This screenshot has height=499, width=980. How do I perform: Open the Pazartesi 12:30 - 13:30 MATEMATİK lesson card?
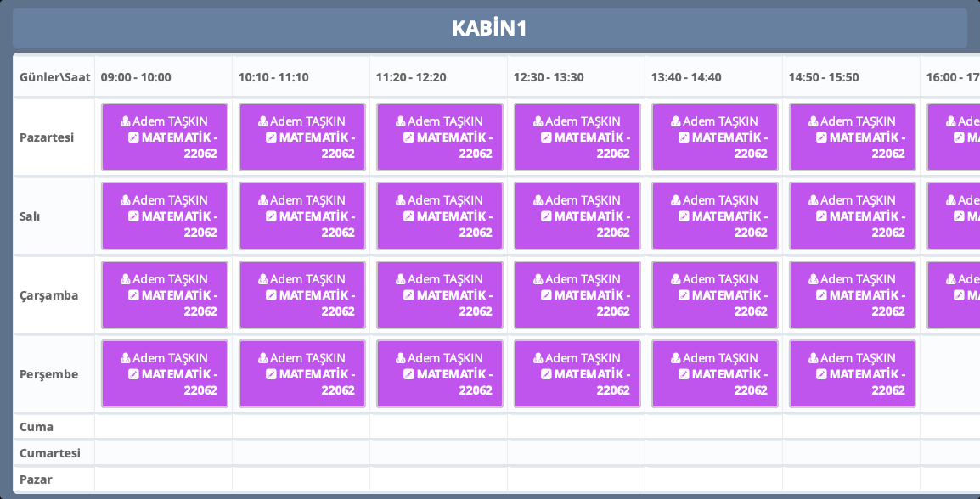(x=577, y=137)
